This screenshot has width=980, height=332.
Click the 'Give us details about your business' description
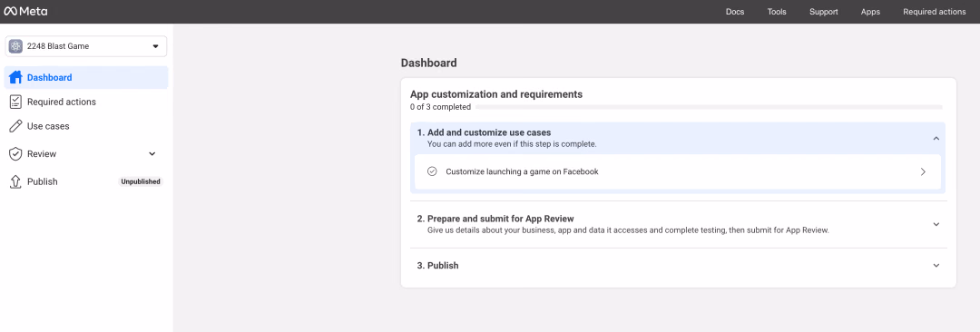[628, 230]
